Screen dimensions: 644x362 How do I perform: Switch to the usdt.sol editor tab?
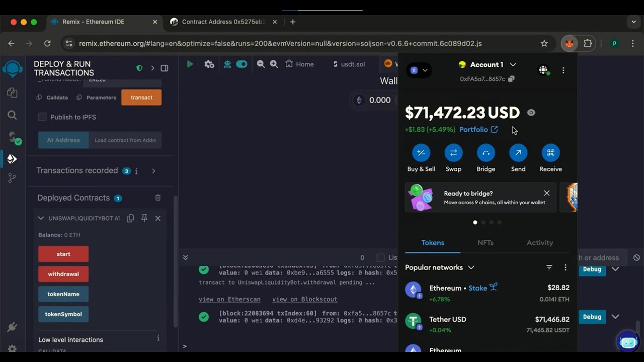pos(349,64)
